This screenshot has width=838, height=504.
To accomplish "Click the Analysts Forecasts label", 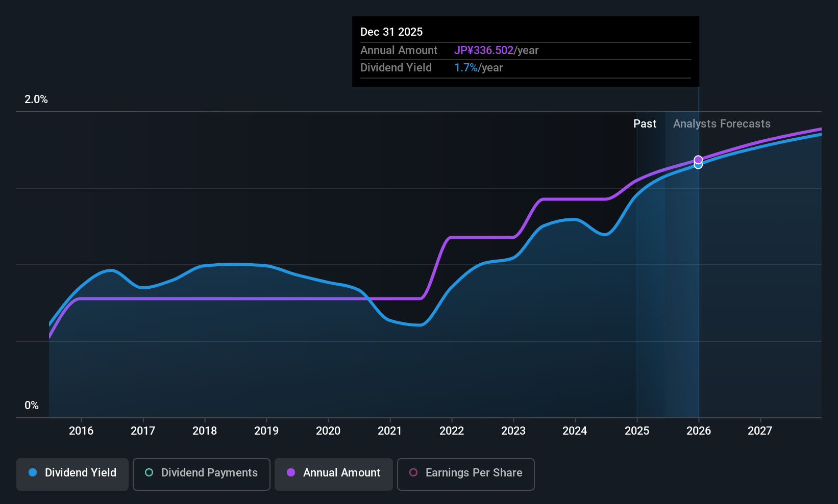I will pyautogui.click(x=722, y=123).
